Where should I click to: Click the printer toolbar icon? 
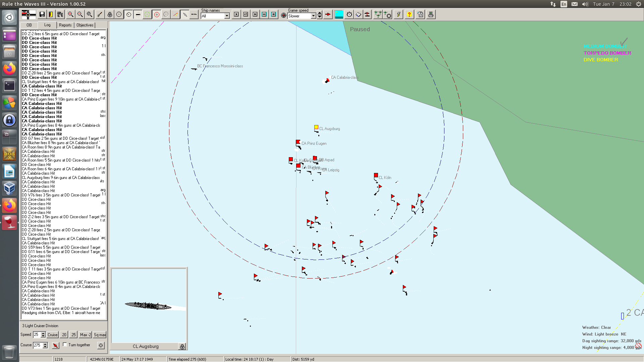click(431, 14)
